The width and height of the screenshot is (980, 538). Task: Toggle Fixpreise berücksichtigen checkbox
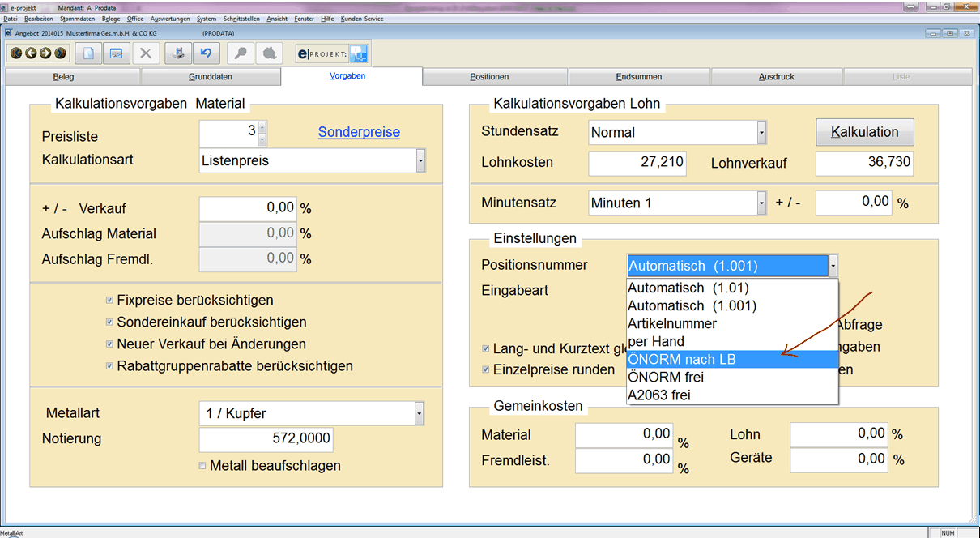point(109,301)
